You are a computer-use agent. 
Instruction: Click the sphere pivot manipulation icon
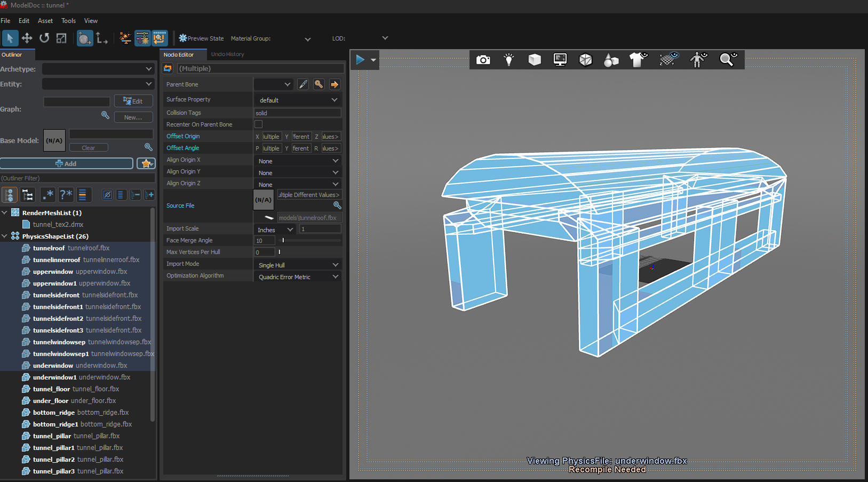(84, 38)
